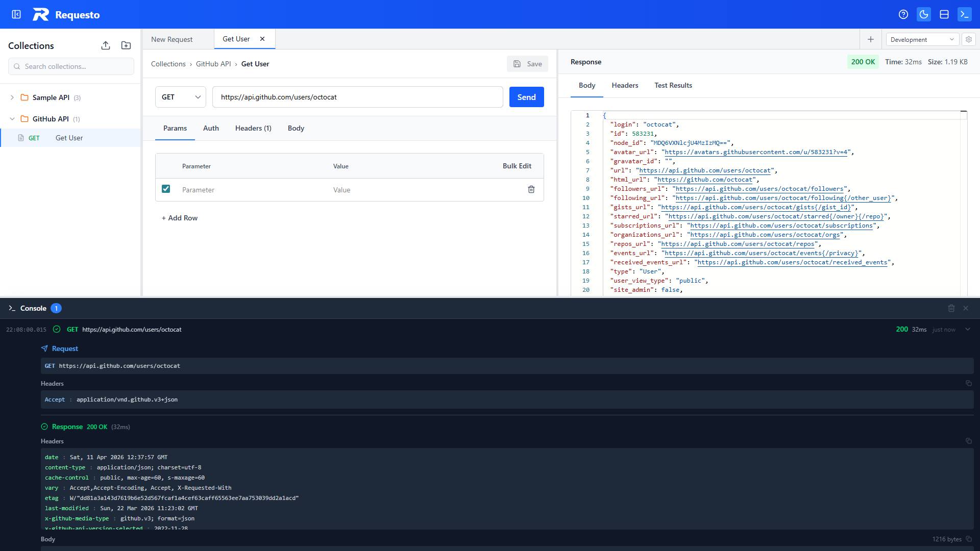This screenshot has height=551, width=980.
Task: Open the Development environment dropdown
Action: (x=922, y=39)
